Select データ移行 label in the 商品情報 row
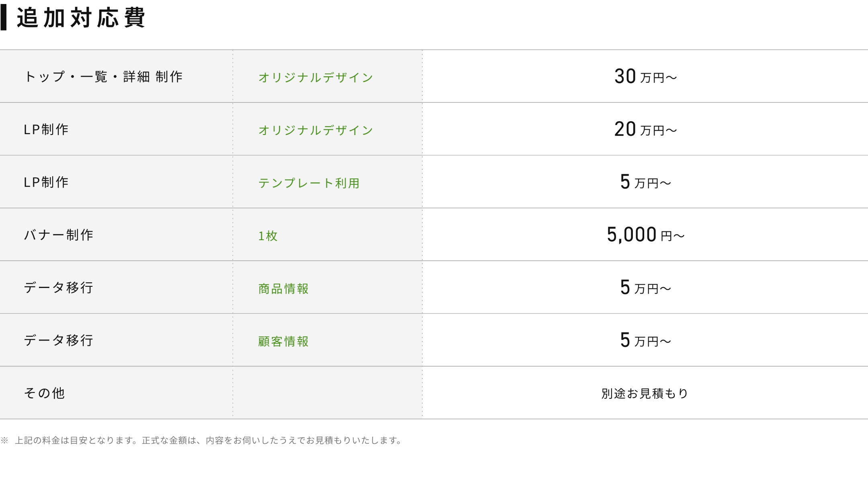This screenshot has height=494, width=868. pos(59,288)
